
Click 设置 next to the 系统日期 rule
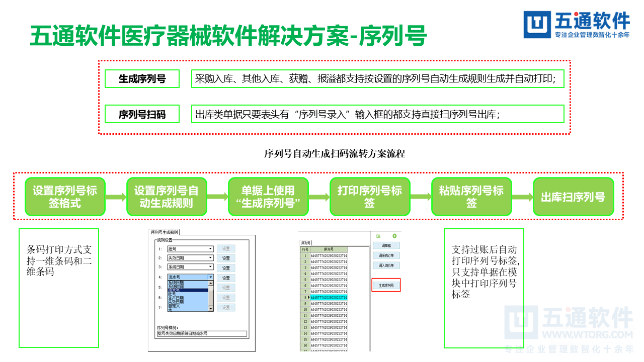coord(225,268)
